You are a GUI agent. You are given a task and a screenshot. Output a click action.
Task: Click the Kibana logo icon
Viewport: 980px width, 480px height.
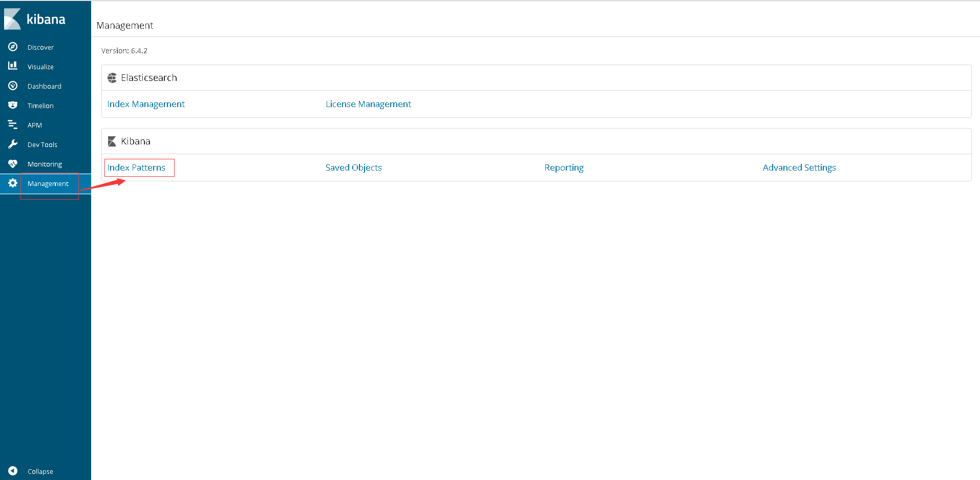click(12, 19)
